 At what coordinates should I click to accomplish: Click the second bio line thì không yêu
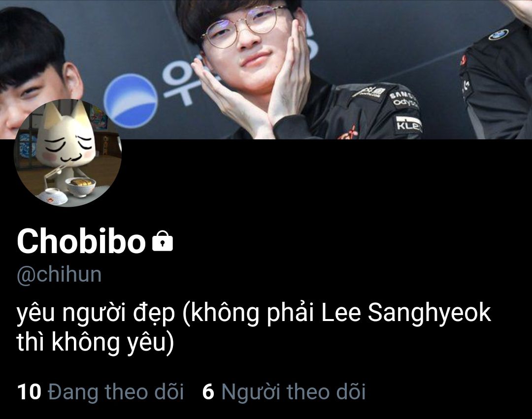pos(95,342)
